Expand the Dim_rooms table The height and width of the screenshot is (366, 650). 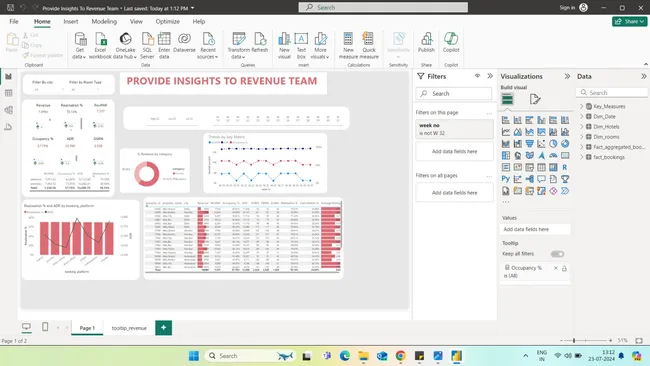click(582, 137)
